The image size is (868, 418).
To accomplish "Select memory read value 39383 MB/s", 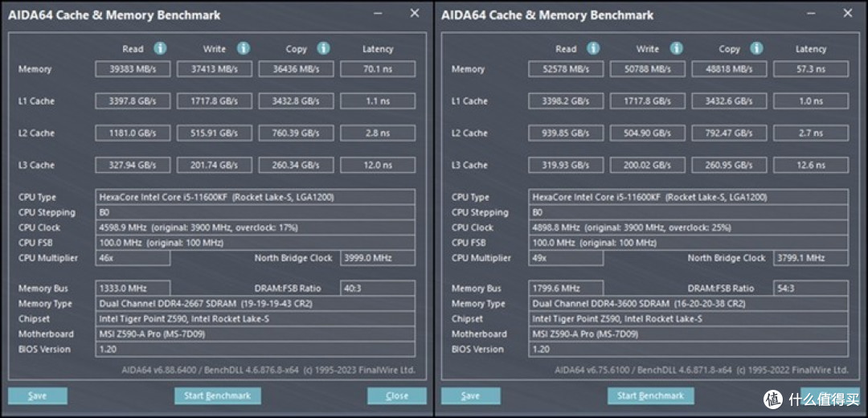I will [x=133, y=69].
